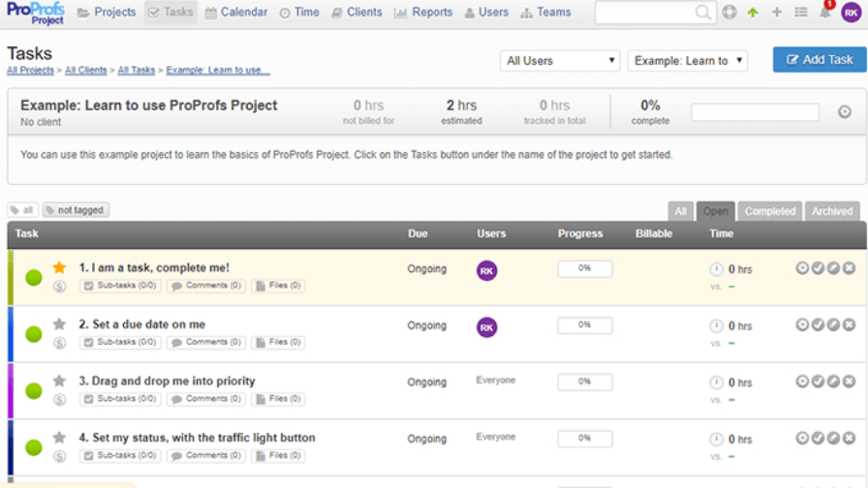Viewport: 868px width, 488px height.
Task: Click the edit pencil icon for task 3
Action: (x=833, y=381)
